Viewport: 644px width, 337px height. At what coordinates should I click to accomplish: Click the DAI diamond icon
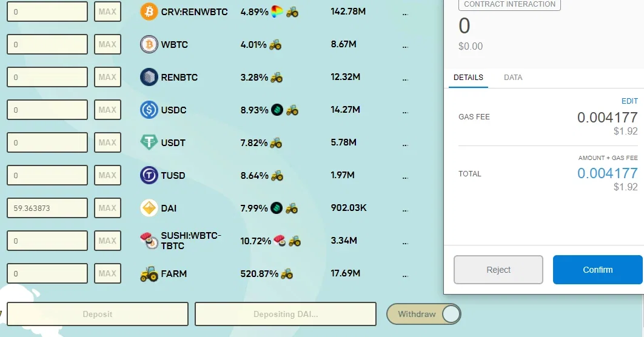click(149, 208)
